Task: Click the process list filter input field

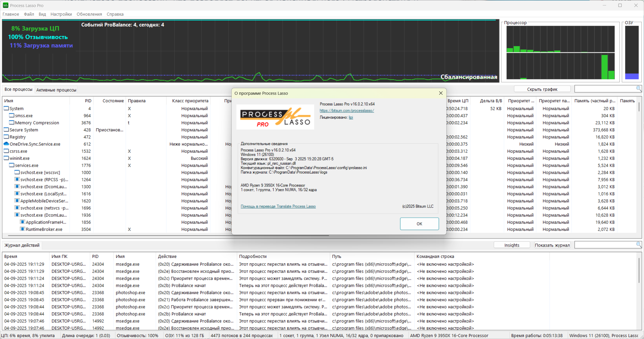Action: 605,89
